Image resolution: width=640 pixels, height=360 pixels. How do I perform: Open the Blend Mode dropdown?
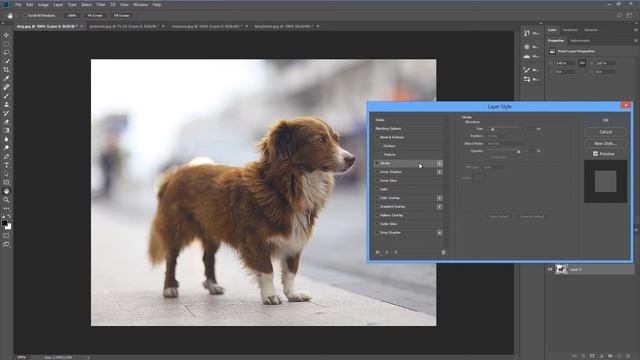pos(505,144)
